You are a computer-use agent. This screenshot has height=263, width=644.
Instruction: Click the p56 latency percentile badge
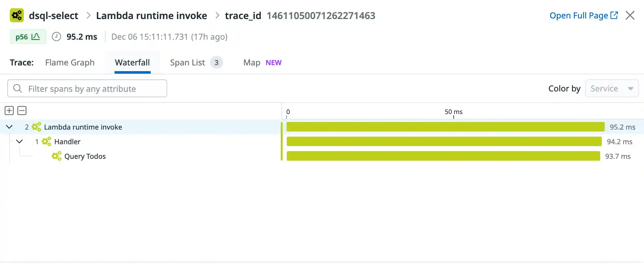point(28,37)
